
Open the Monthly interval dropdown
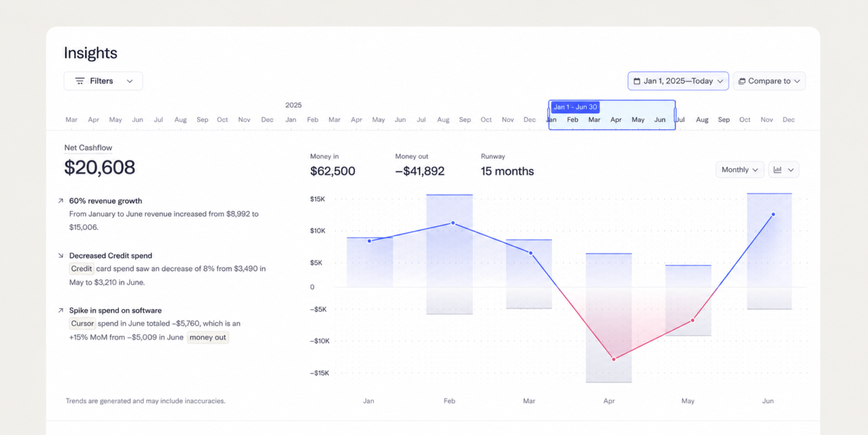[x=740, y=170]
